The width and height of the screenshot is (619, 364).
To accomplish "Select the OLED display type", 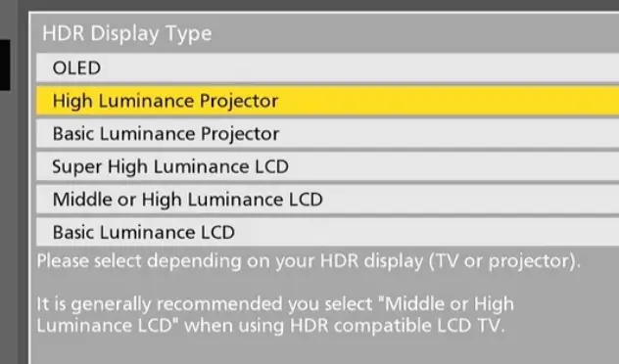I will click(x=328, y=68).
